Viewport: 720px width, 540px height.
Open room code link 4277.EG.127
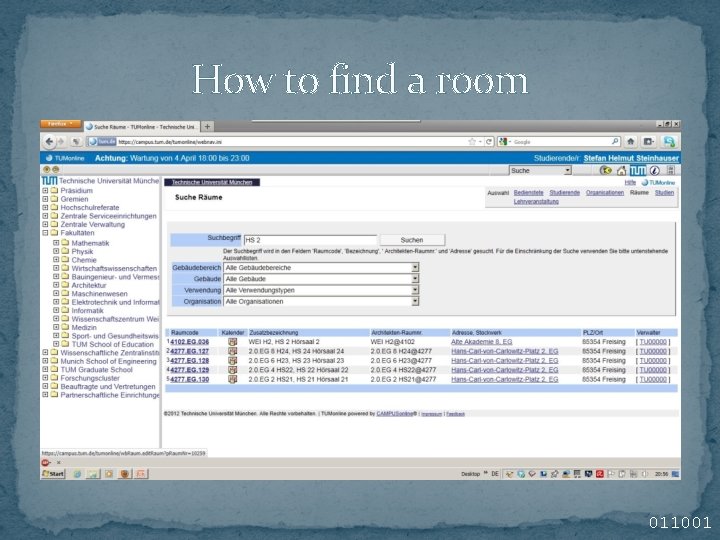[190, 351]
